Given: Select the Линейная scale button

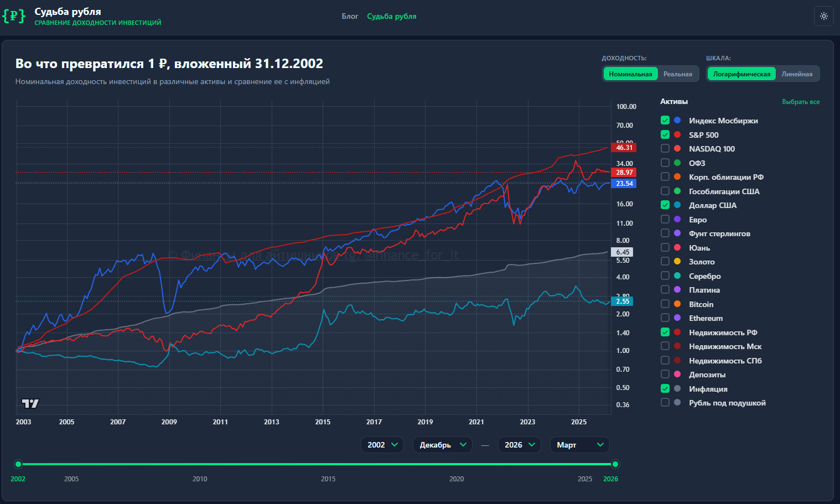Looking at the screenshot, I should [797, 74].
